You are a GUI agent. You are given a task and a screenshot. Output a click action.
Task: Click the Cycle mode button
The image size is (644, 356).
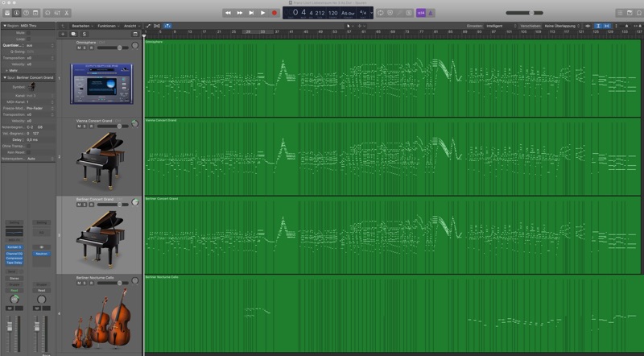click(382, 13)
